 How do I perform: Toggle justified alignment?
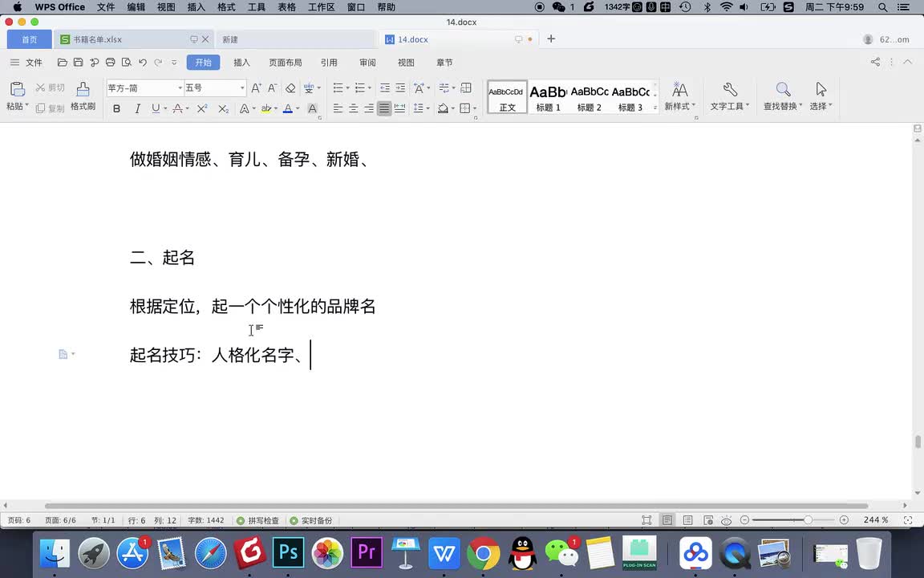[384, 108]
